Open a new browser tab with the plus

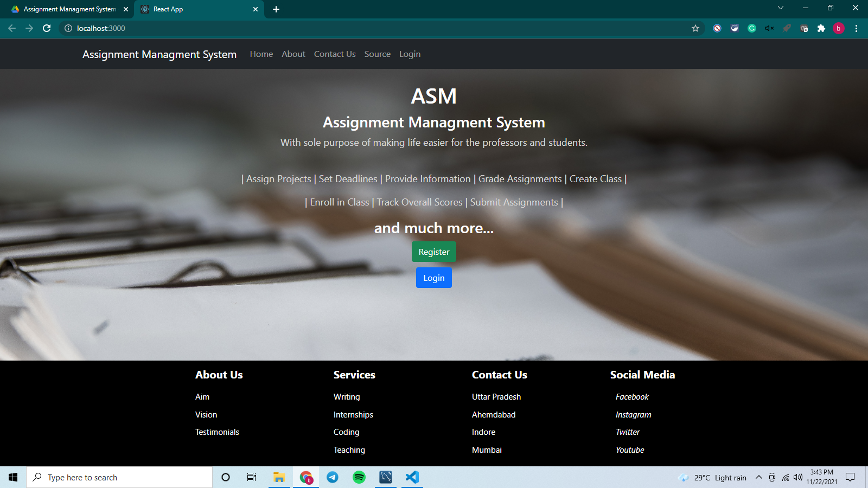click(276, 9)
